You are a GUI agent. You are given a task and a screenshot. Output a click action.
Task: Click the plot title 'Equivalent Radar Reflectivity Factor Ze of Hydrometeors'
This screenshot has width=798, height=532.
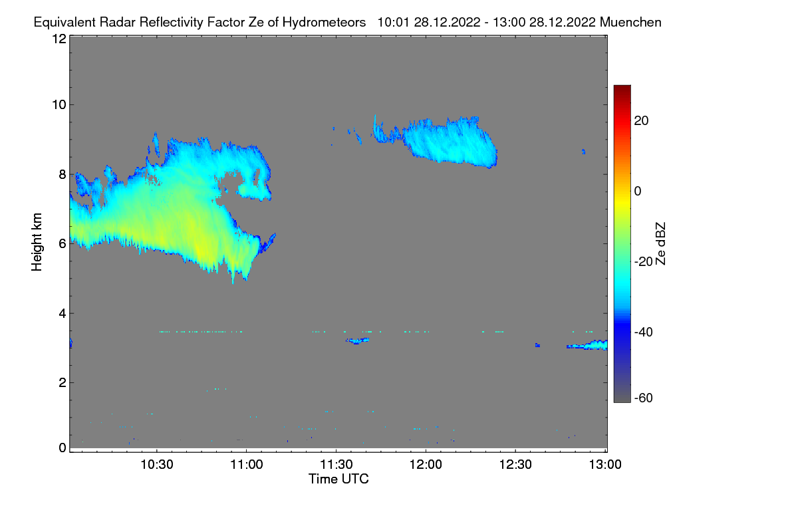tap(199, 22)
